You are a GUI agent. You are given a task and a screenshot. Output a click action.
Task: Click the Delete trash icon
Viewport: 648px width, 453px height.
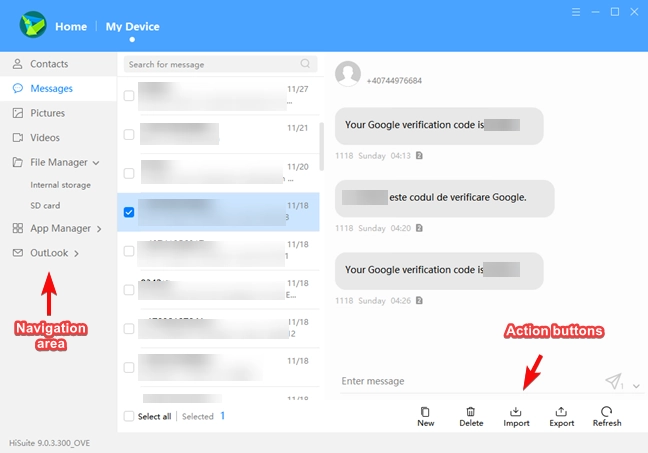click(x=470, y=412)
